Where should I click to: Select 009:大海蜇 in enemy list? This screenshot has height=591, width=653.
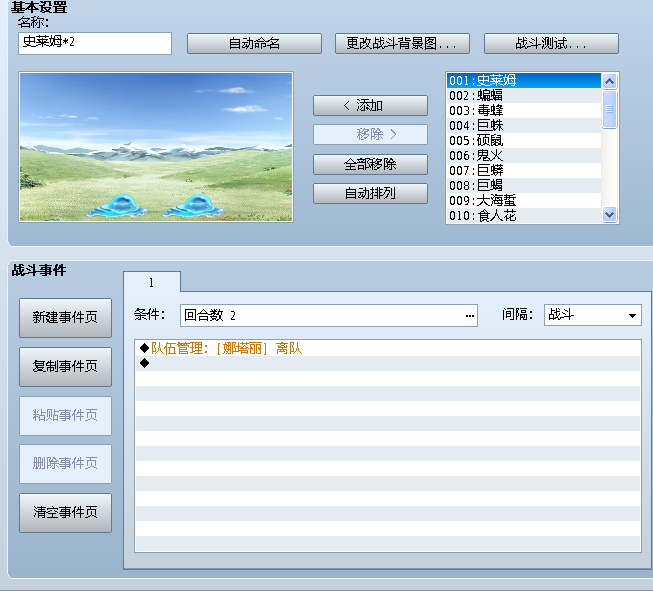(524, 200)
